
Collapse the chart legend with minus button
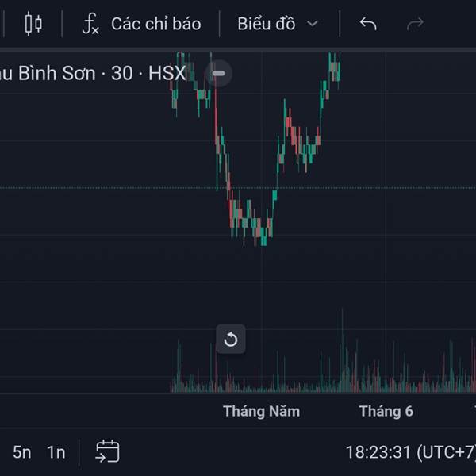click(219, 74)
